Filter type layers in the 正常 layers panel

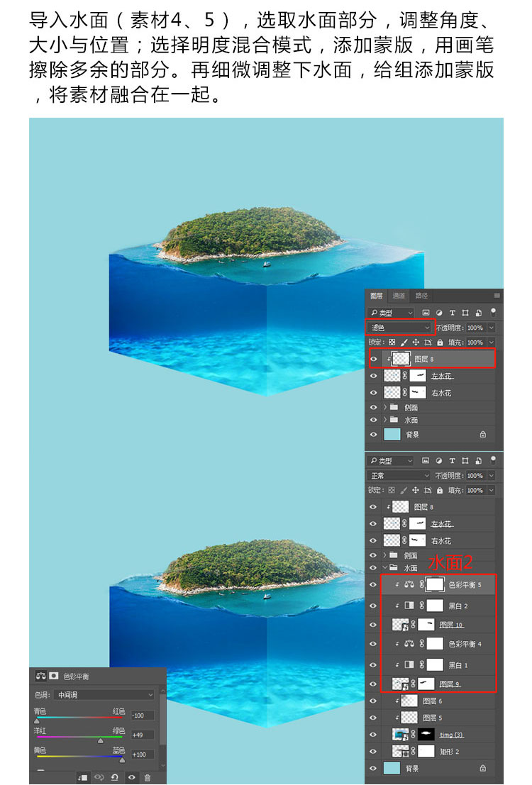(x=452, y=461)
